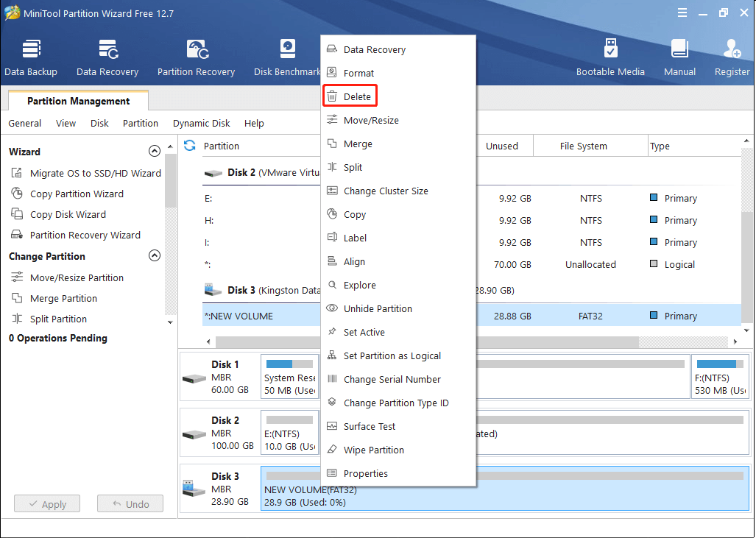This screenshot has height=538, width=756.
Task: Click the Apply button
Action: point(47,503)
